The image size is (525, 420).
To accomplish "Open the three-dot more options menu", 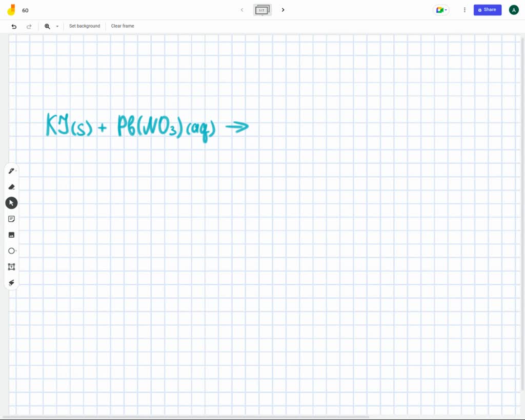I will click(x=465, y=10).
